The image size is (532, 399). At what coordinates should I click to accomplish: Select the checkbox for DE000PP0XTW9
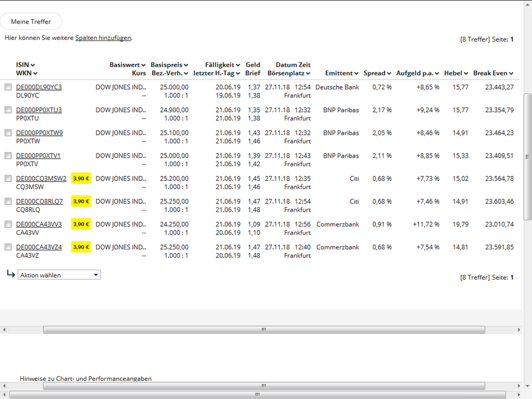point(8,133)
